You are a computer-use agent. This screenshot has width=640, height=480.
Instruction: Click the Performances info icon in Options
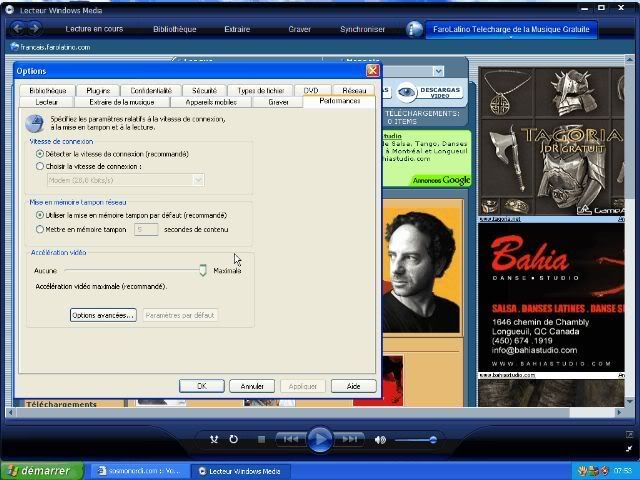click(x=34, y=123)
